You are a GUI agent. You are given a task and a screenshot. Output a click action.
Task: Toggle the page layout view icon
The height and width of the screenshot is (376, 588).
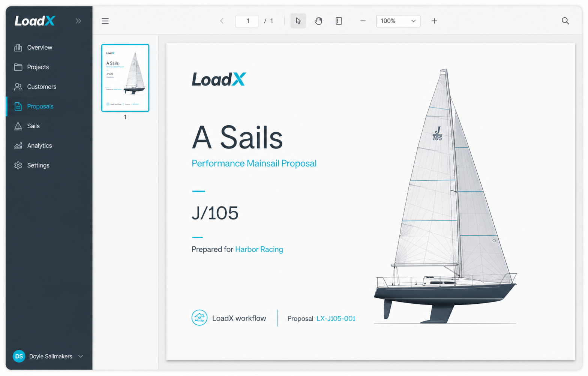coord(339,21)
